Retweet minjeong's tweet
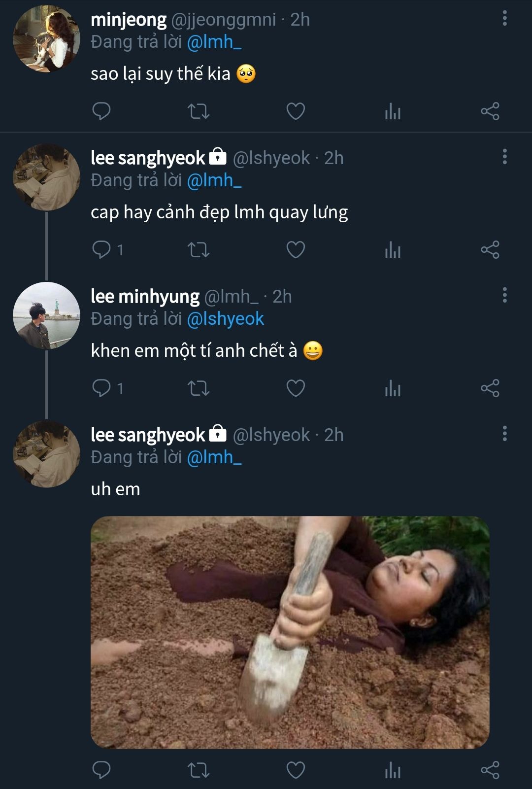This screenshot has height=789, width=532. pos(199,111)
